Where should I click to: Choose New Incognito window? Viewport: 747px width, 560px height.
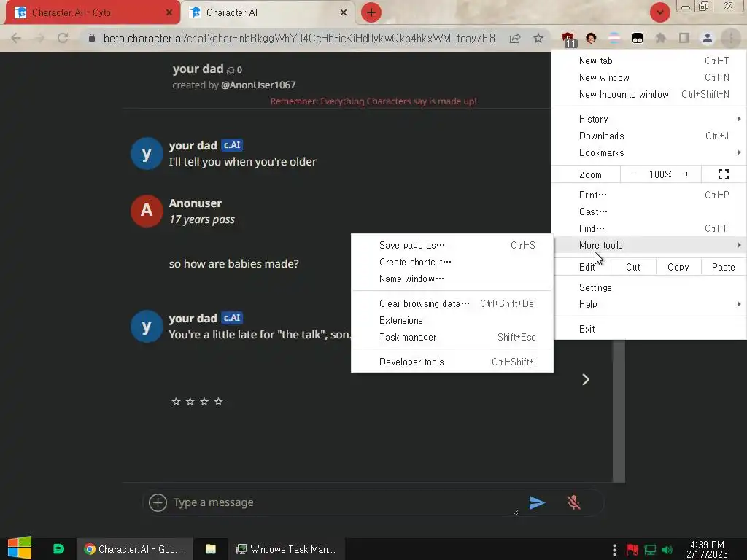tap(649, 94)
